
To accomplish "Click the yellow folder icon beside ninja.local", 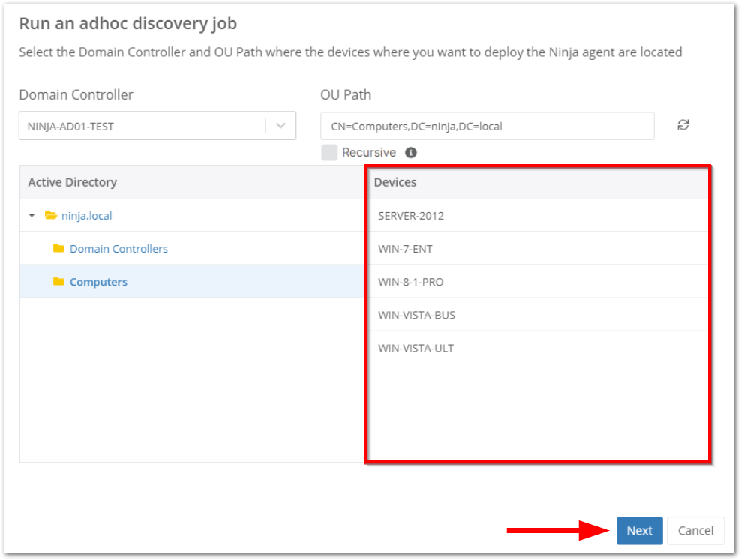I will 51,215.
